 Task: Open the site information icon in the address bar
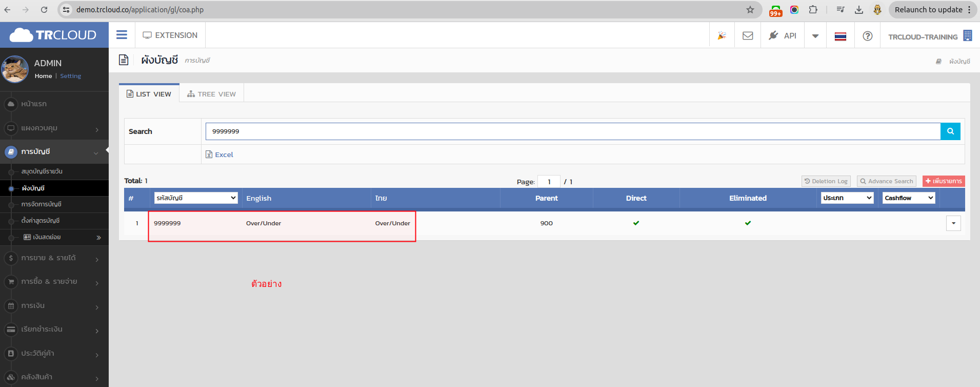[66, 10]
